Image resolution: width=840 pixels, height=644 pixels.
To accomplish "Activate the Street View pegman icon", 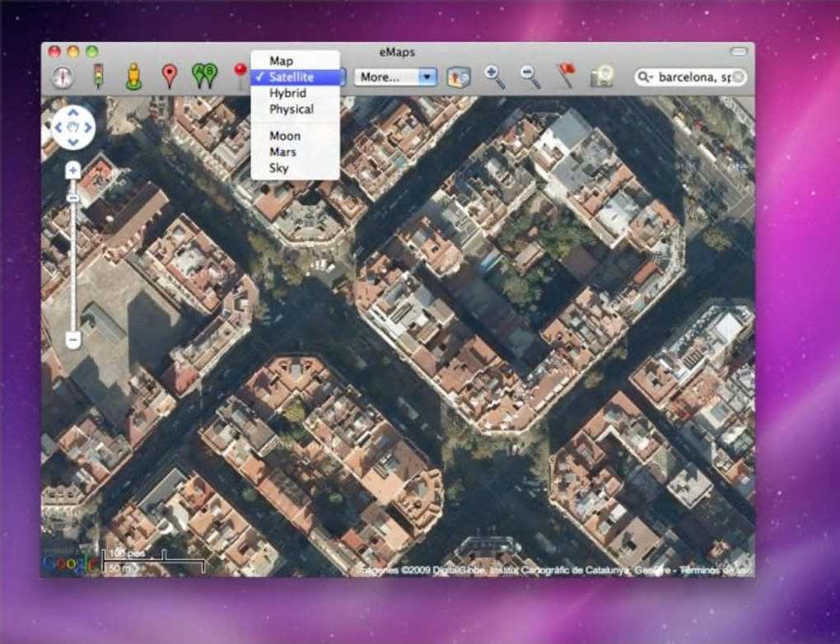I will 133,77.
